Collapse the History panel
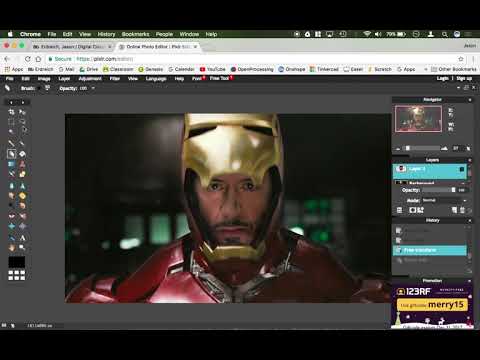 tap(470, 221)
